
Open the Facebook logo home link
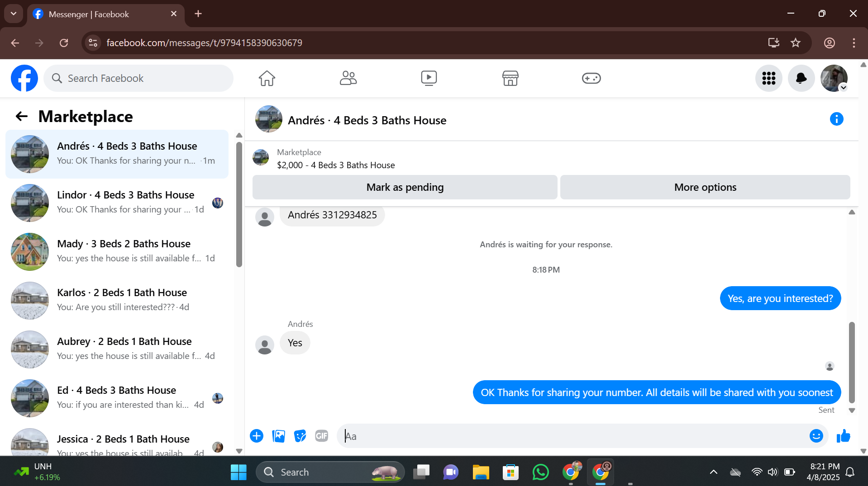point(24,78)
